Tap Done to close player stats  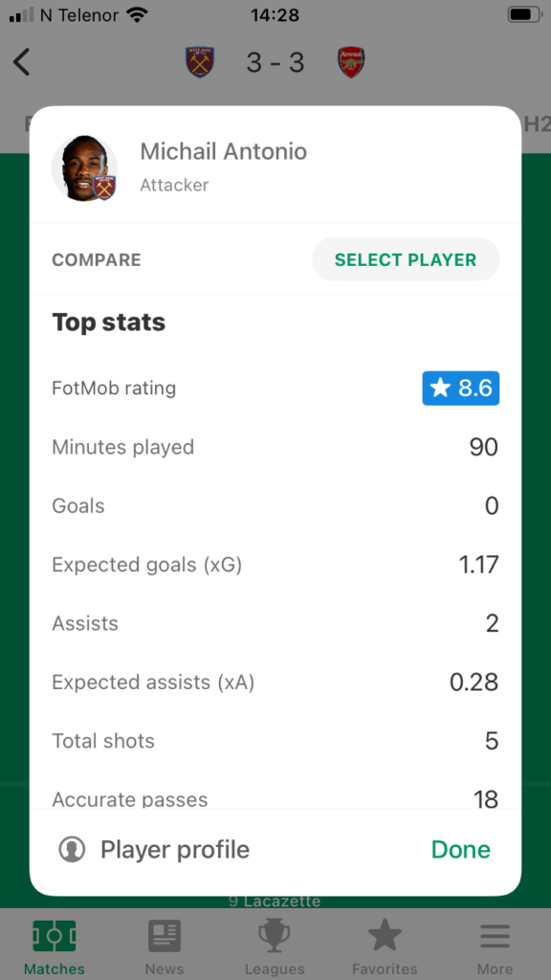(461, 850)
